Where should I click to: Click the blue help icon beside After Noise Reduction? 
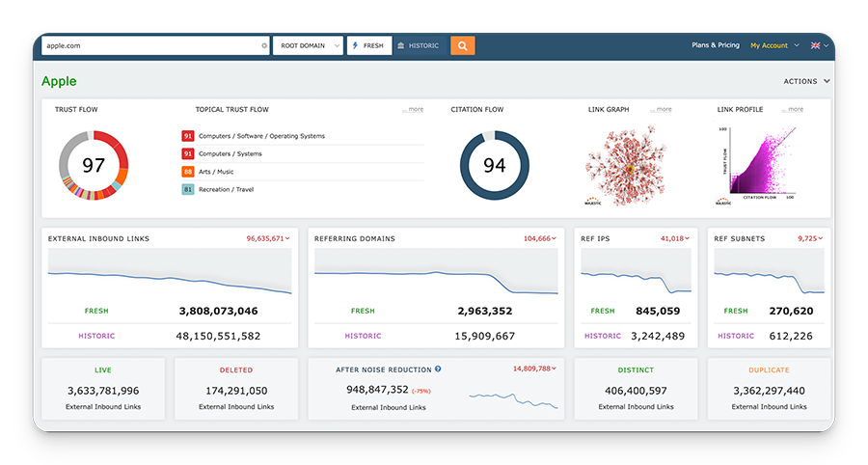point(438,369)
